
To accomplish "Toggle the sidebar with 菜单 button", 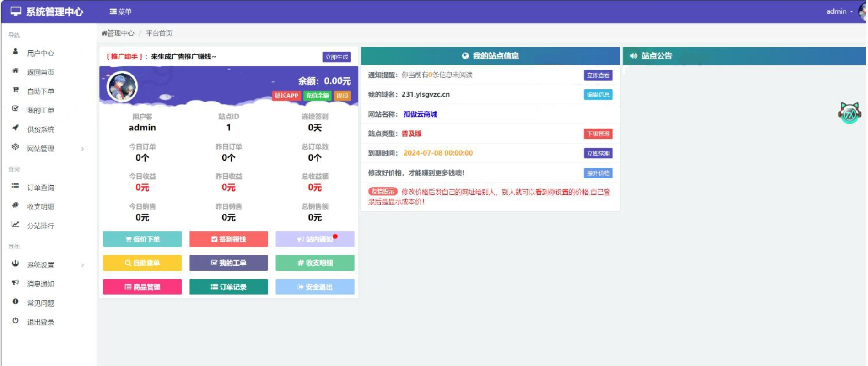I will click(121, 11).
